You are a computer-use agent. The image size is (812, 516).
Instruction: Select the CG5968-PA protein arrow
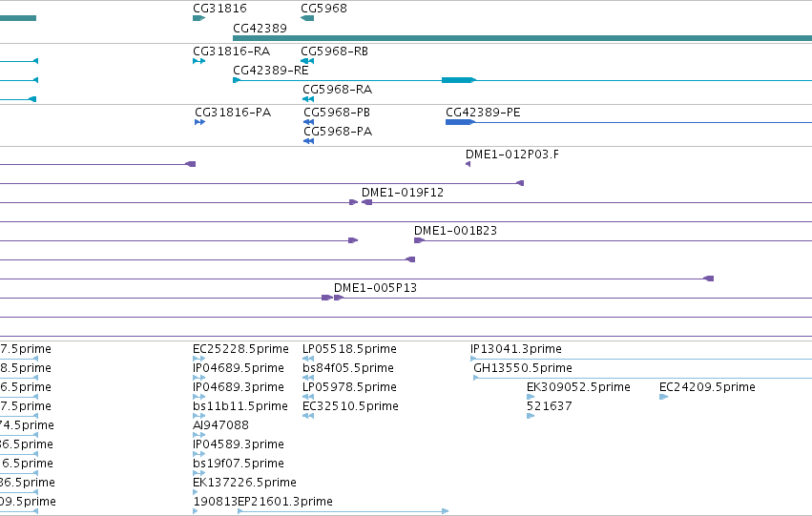pyautogui.click(x=308, y=141)
